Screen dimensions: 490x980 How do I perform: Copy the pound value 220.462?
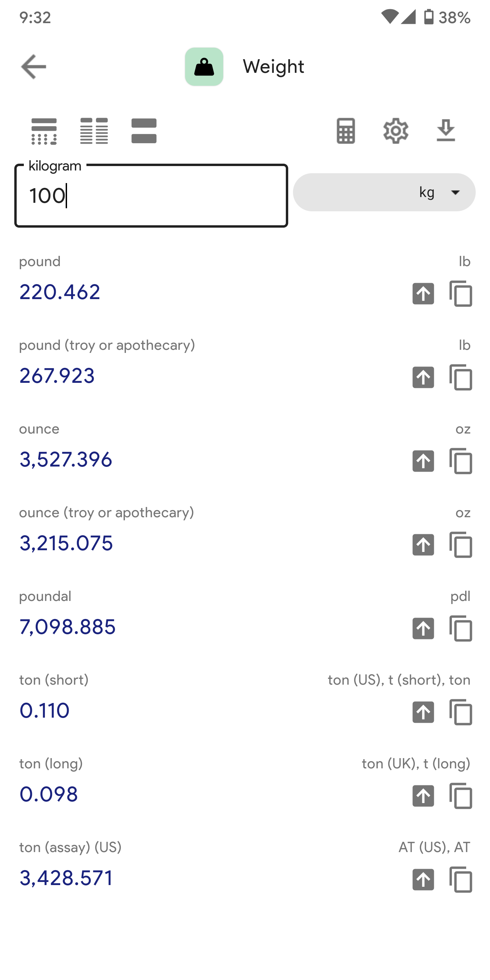point(461,293)
